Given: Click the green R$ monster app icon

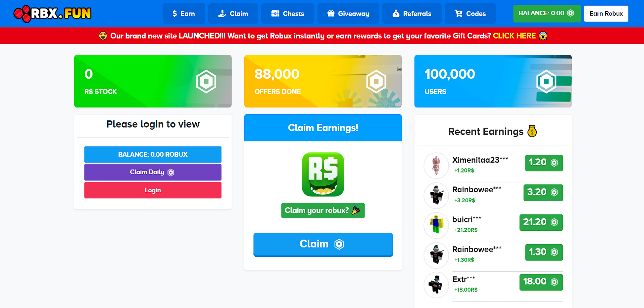Looking at the screenshot, I should tap(323, 174).
